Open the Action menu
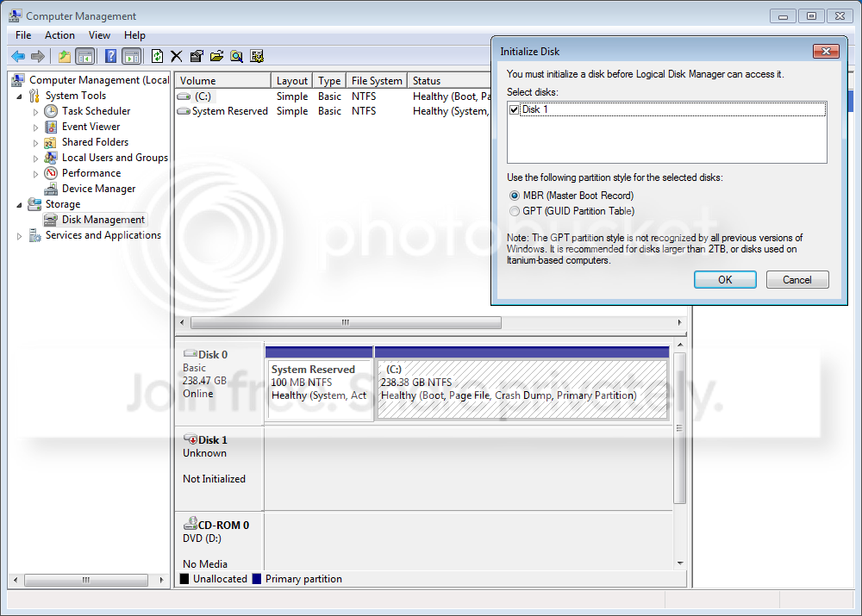The width and height of the screenshot is (862, 616). 59,35
